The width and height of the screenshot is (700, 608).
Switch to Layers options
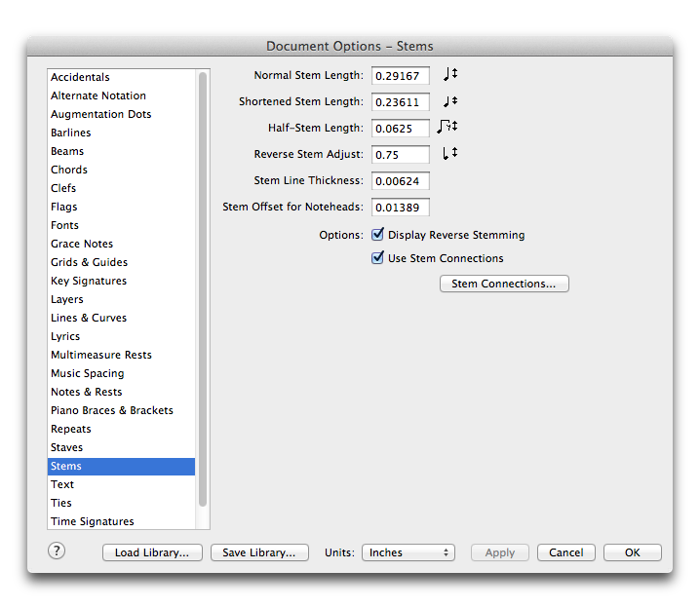pyautogui.click(x=121, y=299)
